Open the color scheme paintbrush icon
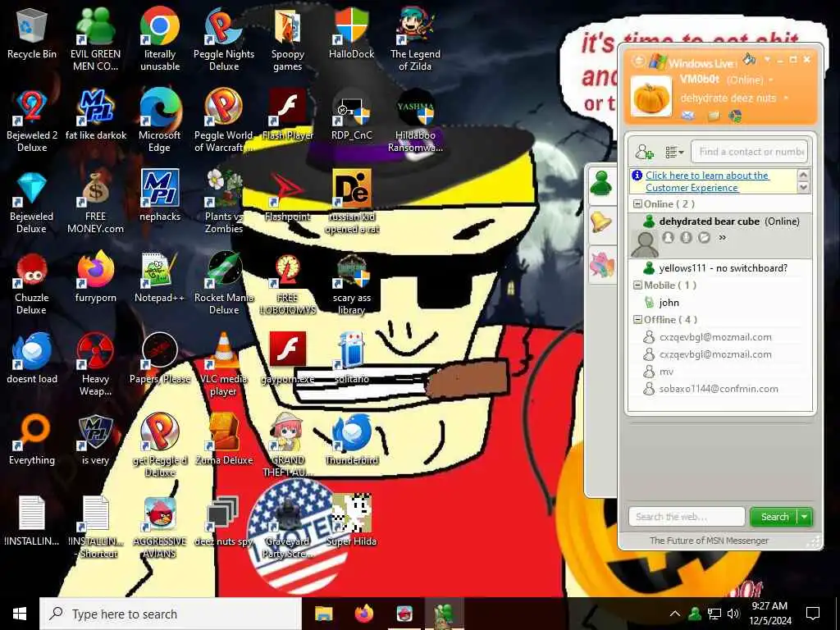 tap(749, 58)
